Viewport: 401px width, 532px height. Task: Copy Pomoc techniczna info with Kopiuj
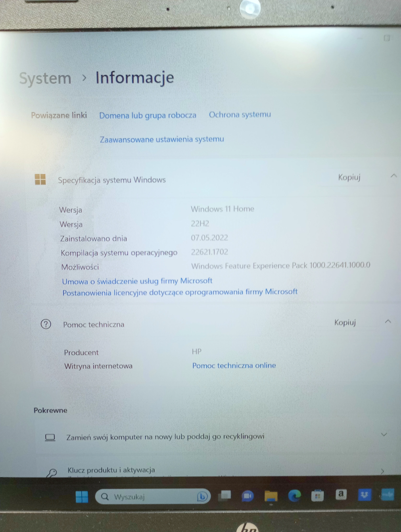pyautogui.click(x=345, y=322)
